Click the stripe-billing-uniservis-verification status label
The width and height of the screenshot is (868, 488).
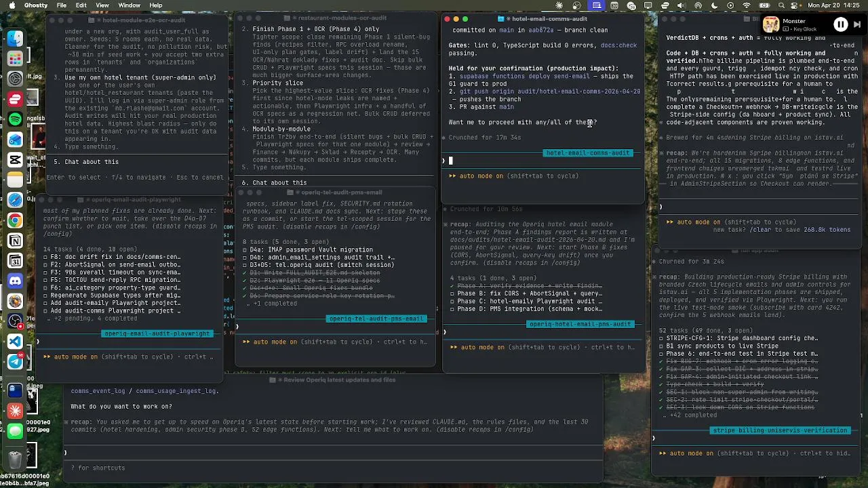[780, 430]
